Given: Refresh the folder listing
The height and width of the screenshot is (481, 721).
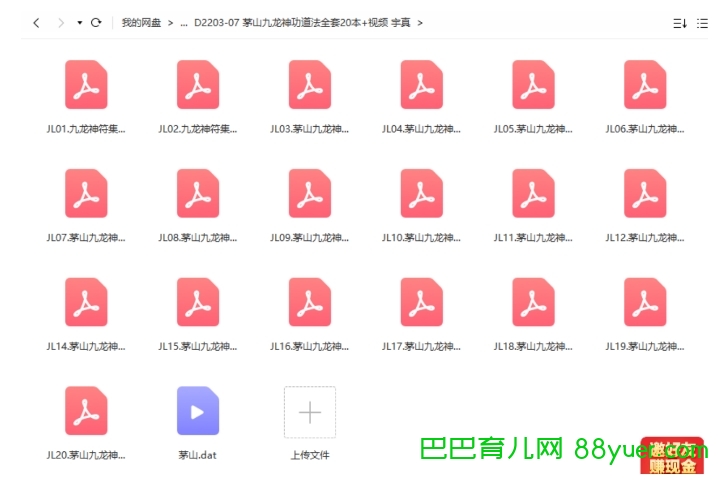Looking at the screenshot, I should point(96,23).
